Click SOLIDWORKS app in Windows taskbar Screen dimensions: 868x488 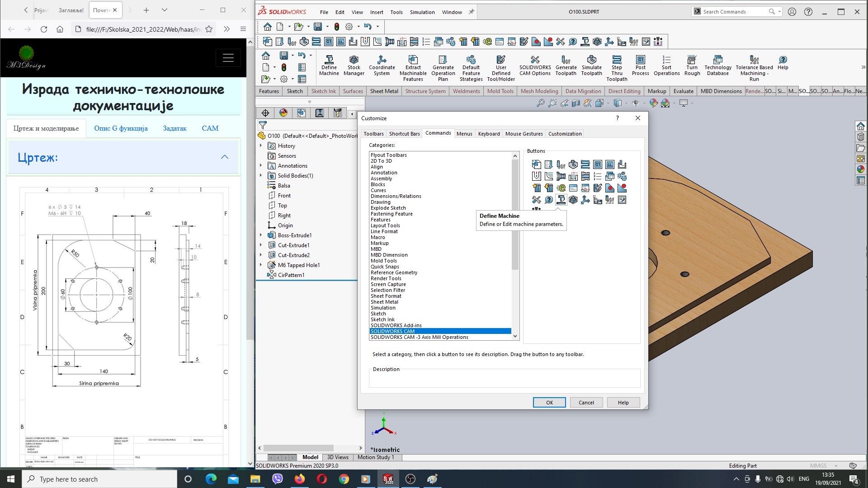point(388,479)
